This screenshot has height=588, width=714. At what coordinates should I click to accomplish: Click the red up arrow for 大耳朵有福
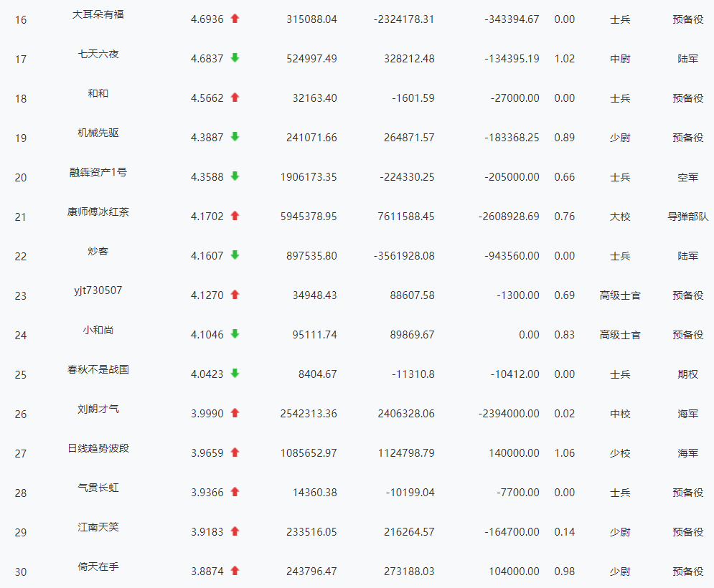pos(235,19)
